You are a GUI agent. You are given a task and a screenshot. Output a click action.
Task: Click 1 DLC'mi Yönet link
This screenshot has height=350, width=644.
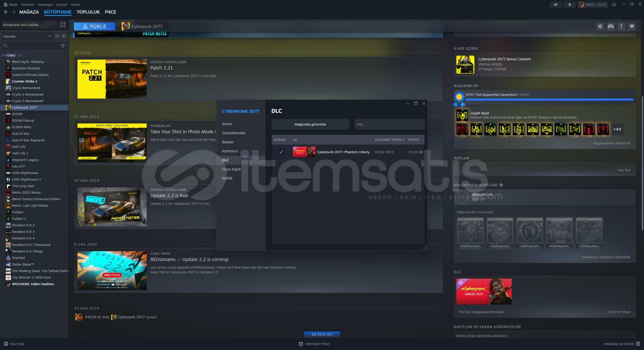(619, 312)
